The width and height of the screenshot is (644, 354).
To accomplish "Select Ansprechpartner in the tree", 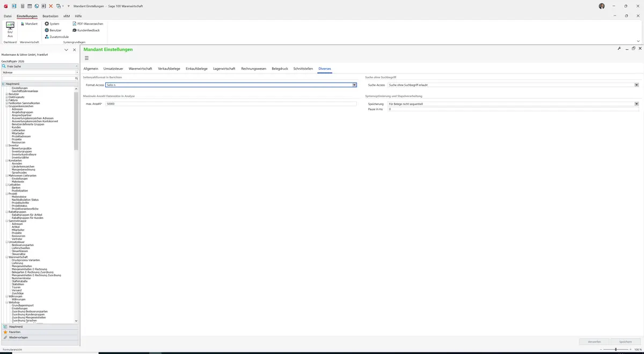I will (21, 115).
